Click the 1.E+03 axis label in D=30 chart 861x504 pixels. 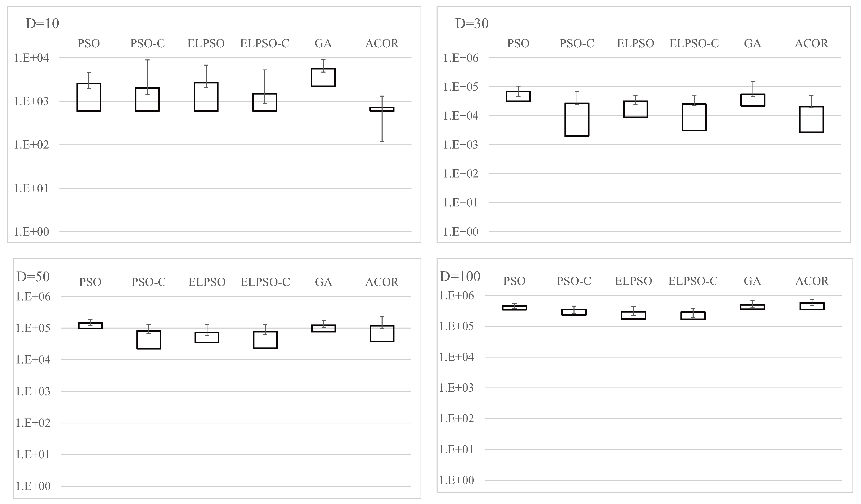click(x=461, y=145)
